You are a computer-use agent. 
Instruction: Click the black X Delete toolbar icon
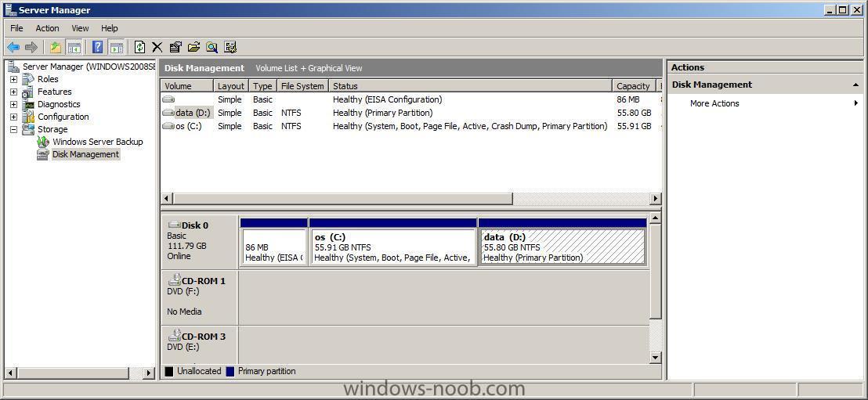(157, 48)
